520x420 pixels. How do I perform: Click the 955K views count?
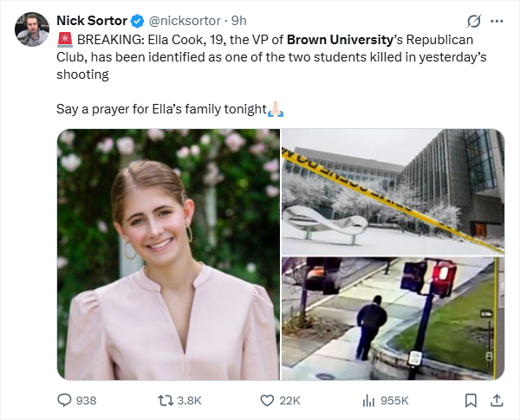point(395,400)
